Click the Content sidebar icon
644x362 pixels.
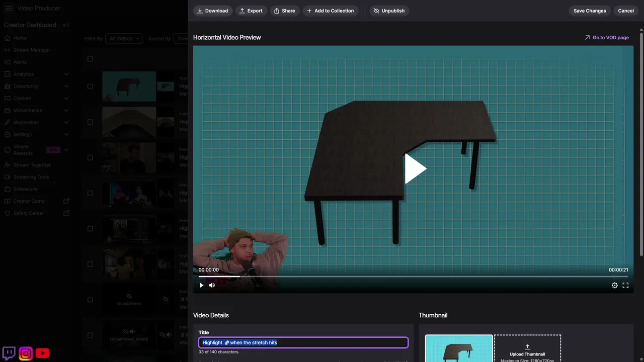[x=8, y=99]
